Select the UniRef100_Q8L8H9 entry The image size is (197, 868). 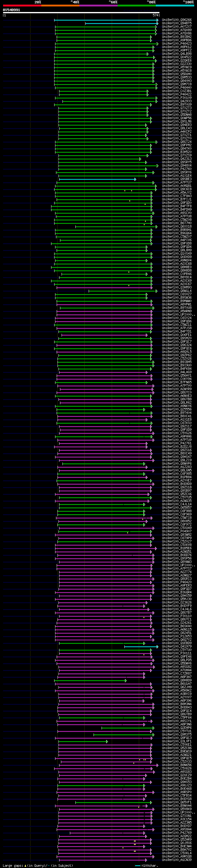[x=177, y=251]
